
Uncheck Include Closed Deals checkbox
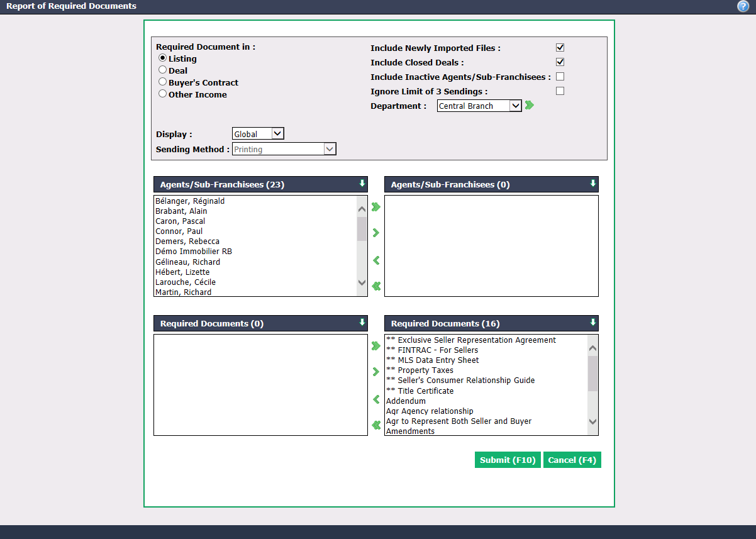[560, 62]
